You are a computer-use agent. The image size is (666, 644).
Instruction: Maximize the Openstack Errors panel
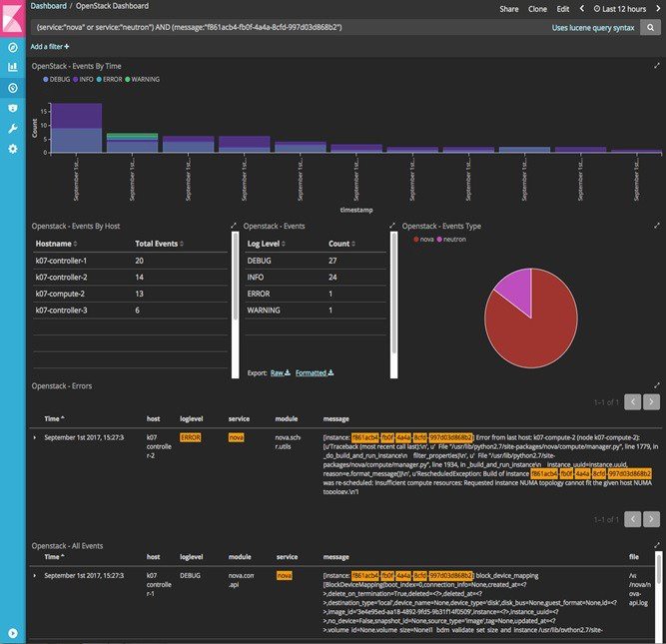[657, 385]
